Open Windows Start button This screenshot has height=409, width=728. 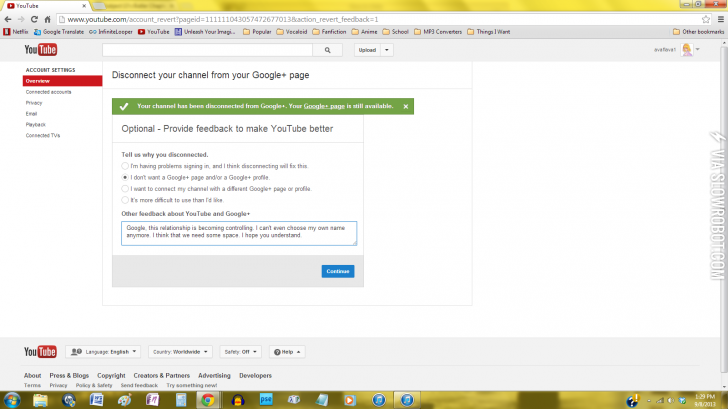click(x=12, y=400)
